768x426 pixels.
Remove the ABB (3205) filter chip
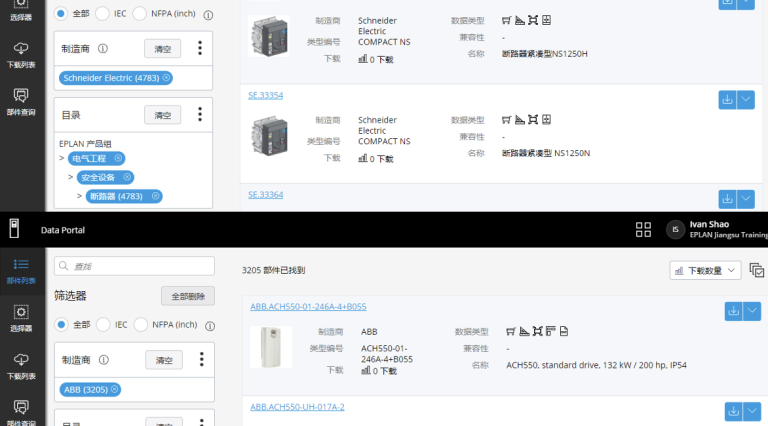(x=114, y=389)
